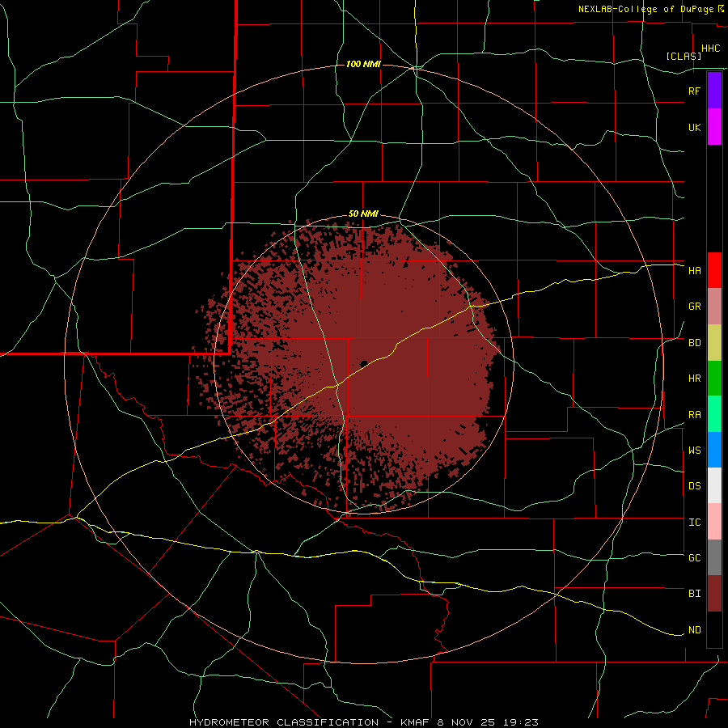Click the ND black legend swatch
The width and height of the screenshot is (728, 728).
(714, 629)
